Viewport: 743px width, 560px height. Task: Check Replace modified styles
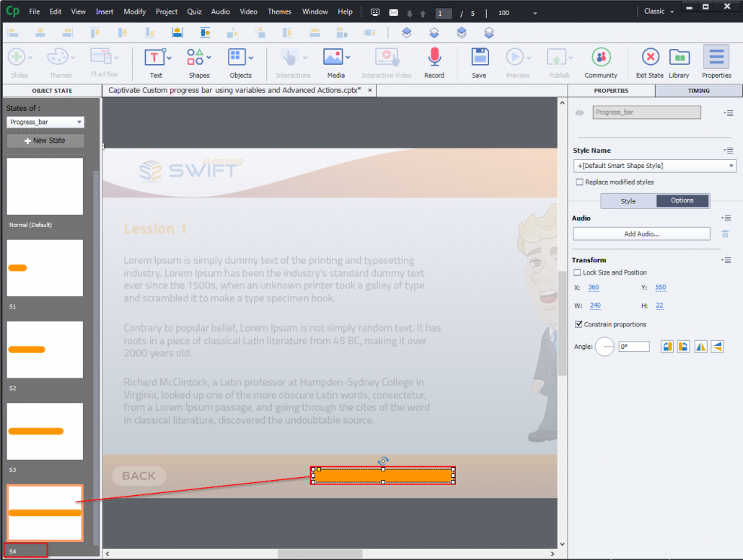580,182
